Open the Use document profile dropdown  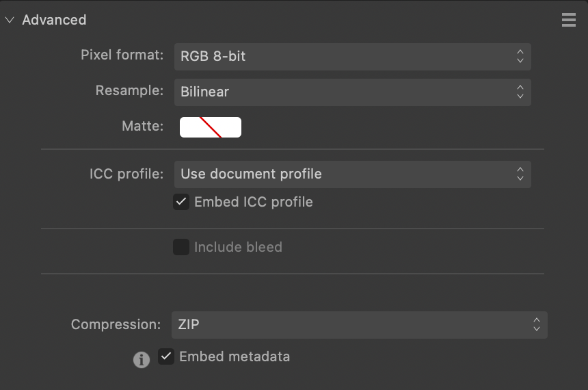(353, 174)
